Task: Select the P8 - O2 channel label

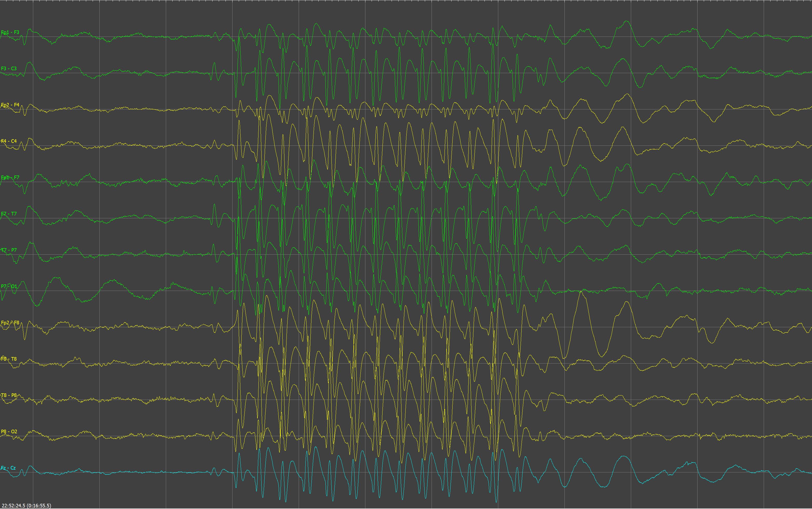Action: coord(9,431)
